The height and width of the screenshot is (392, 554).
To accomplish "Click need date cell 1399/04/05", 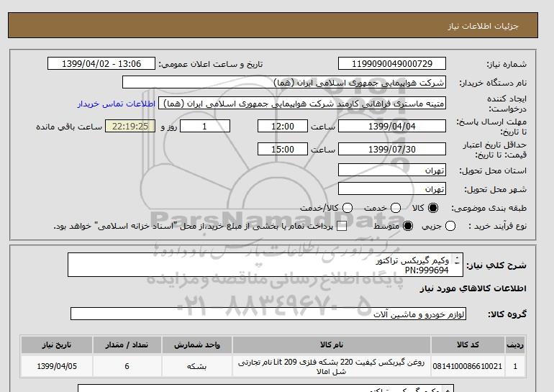I will tap(57, 366).
